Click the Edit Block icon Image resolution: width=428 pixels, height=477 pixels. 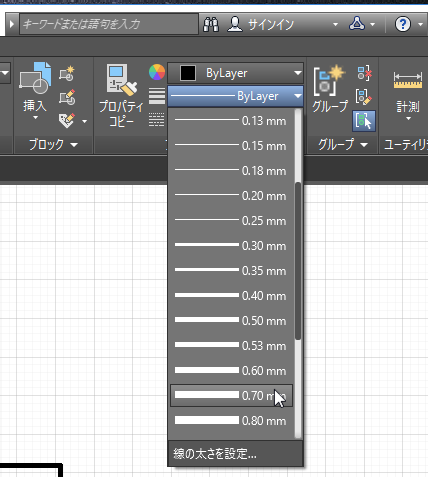[x=67, y=97]
